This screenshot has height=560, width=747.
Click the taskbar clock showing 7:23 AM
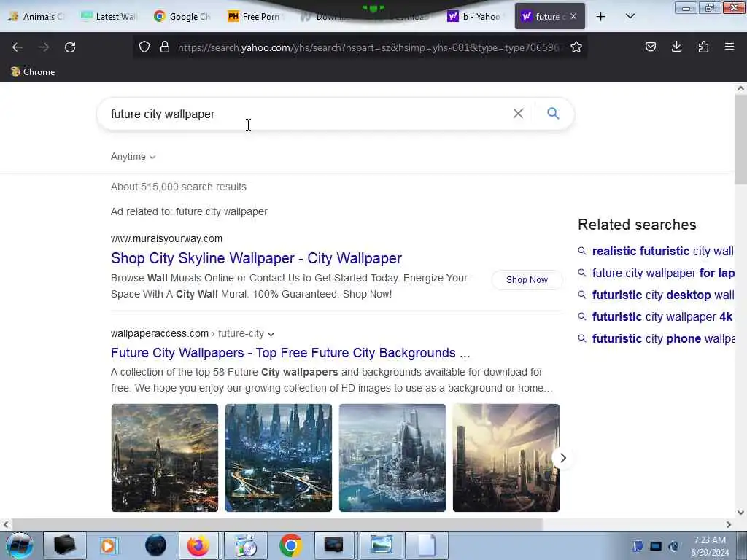tap(709, 545)
